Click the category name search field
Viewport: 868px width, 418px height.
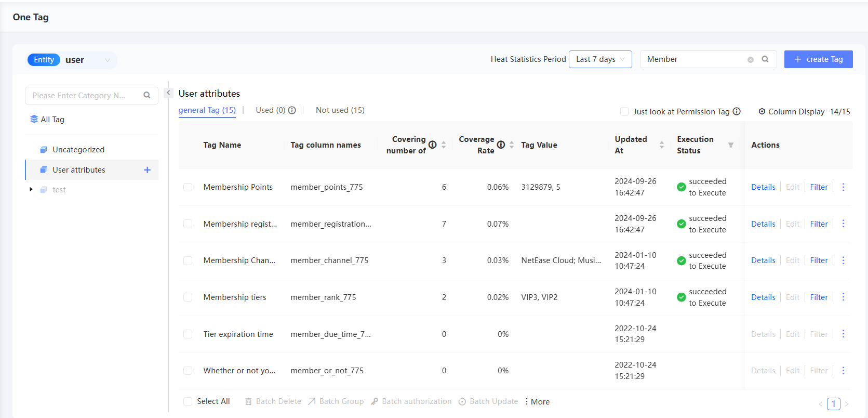pos(83,96)
